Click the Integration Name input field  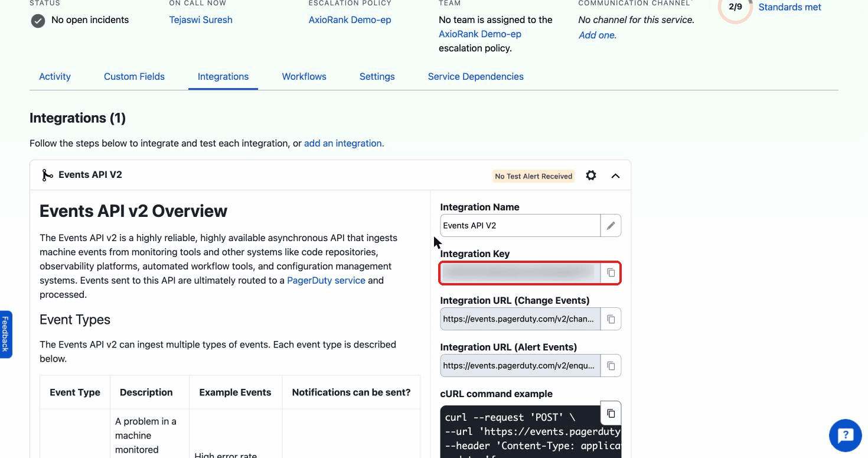coord(520,226)
